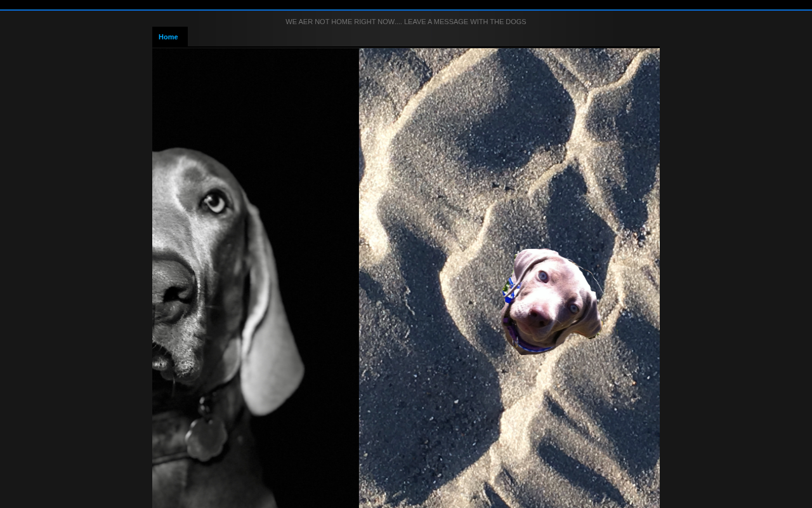The image size is (812, 508).
Task: Click the adult dog's visible eye
Action: 214,203
